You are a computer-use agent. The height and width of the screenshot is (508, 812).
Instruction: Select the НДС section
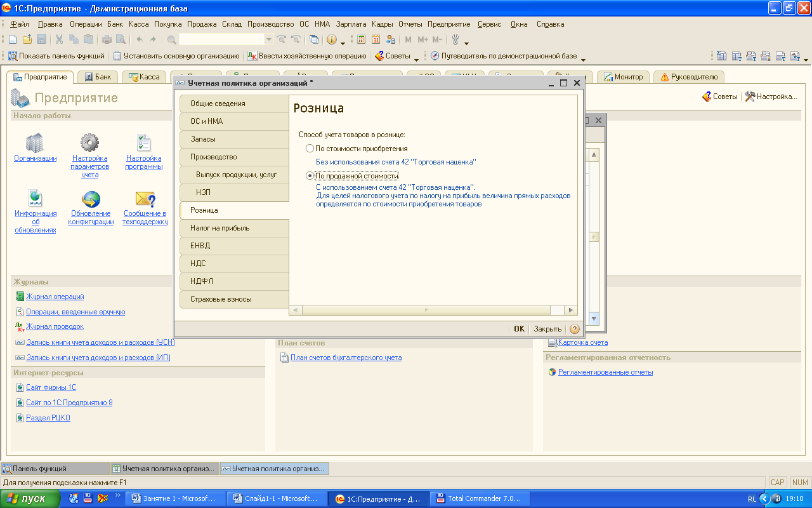(x=234, y=264)
